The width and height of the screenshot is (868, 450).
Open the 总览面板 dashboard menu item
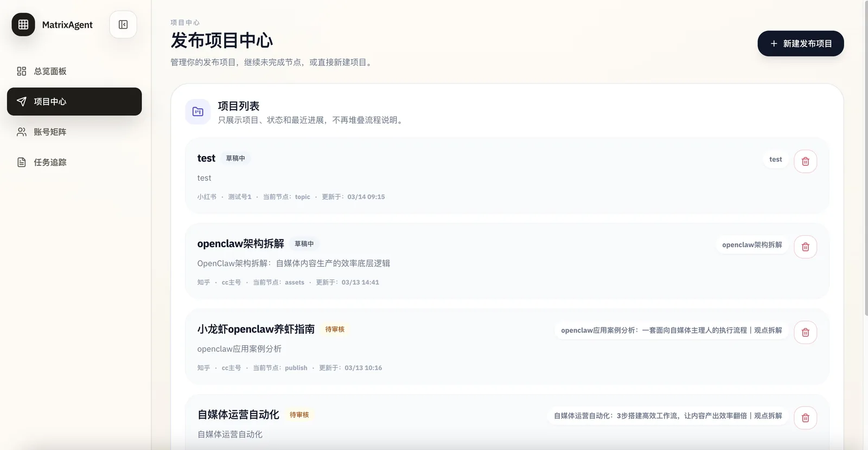pyautogui.click(x=74, y=71)
